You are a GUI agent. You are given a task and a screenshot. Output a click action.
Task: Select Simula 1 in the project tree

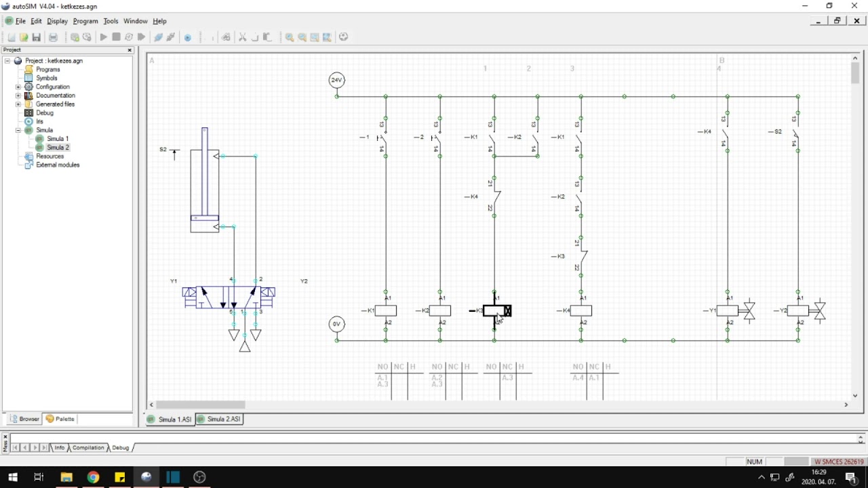tap(58, 139)
